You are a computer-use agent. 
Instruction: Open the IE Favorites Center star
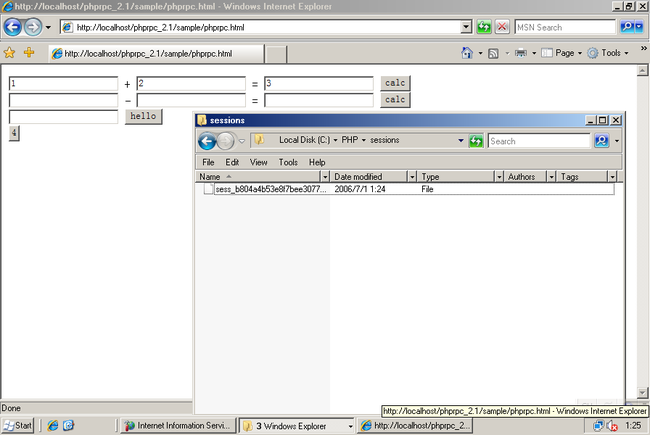click(9, 53)
